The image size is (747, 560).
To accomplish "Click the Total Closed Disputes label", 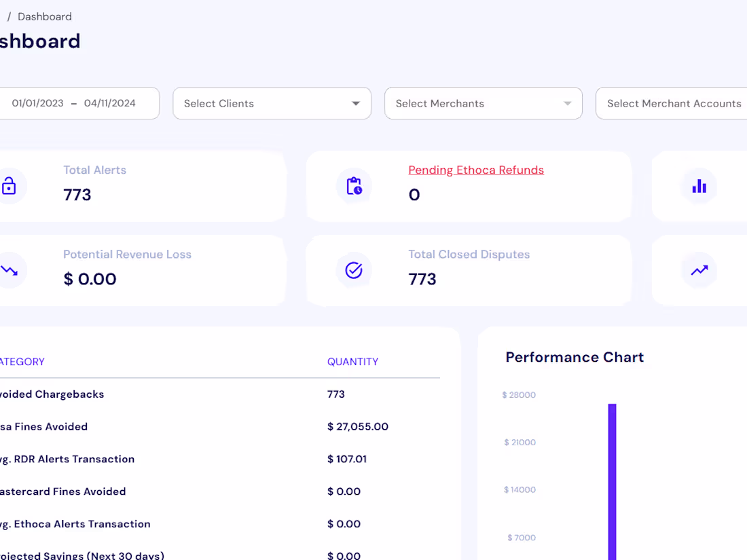I will (469, 255).
